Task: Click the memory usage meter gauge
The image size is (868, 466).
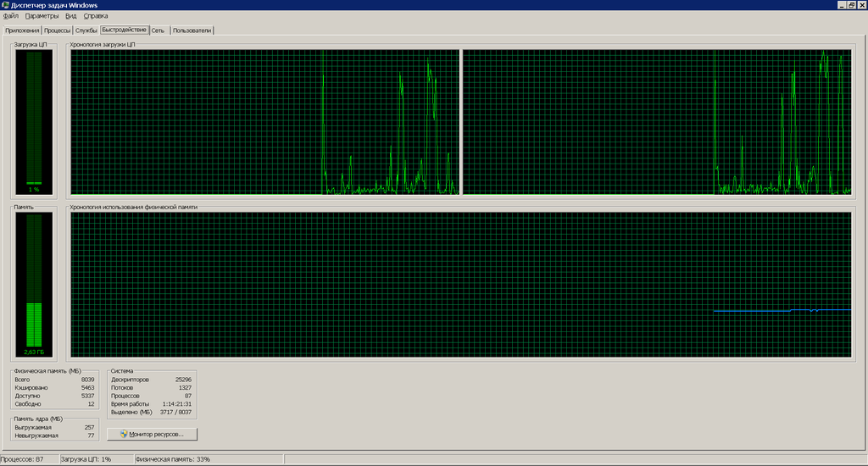Action: click(x=34, y=285)
